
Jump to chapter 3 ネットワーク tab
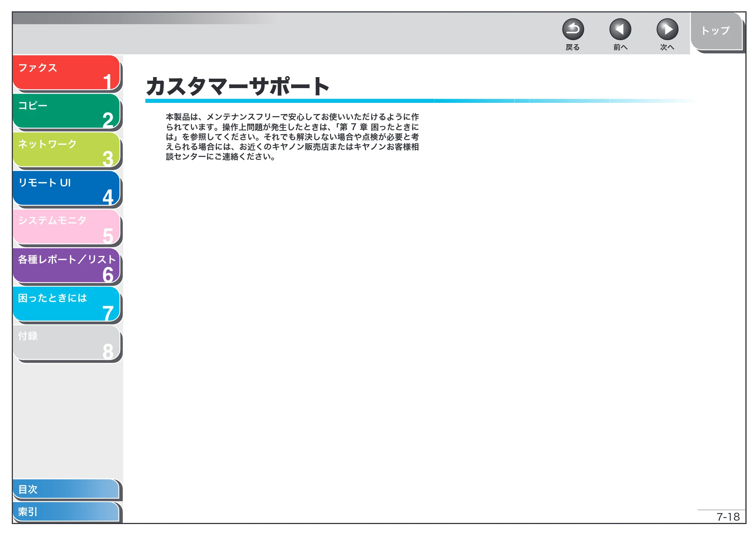coord(67,150)
